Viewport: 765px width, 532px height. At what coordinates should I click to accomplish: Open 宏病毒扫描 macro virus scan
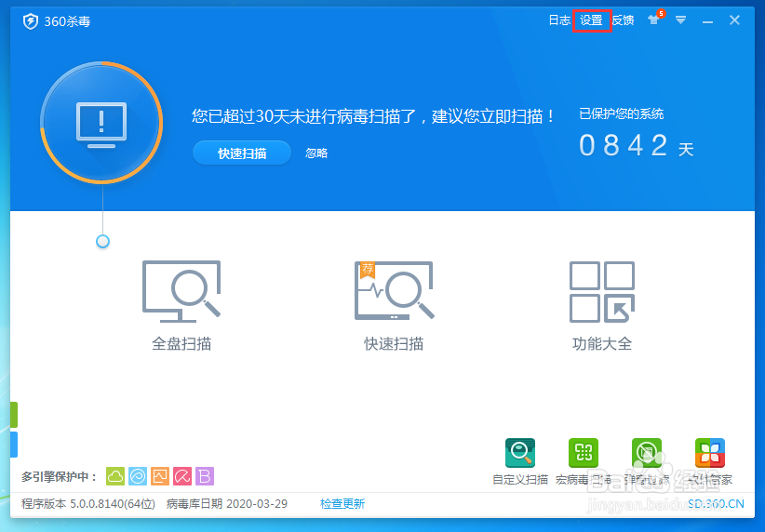584,461
